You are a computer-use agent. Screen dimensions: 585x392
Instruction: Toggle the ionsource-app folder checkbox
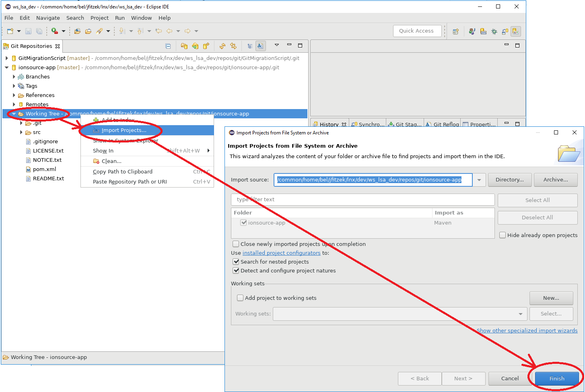243,223
